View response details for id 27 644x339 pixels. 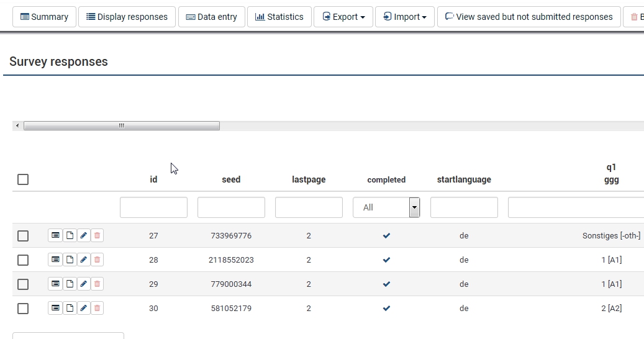click(55, 236)
